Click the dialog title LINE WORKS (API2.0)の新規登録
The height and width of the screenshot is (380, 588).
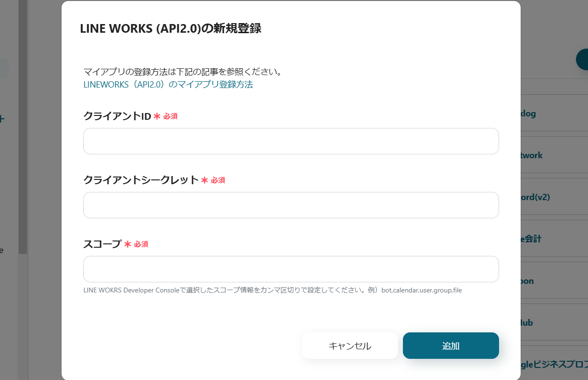171,28
